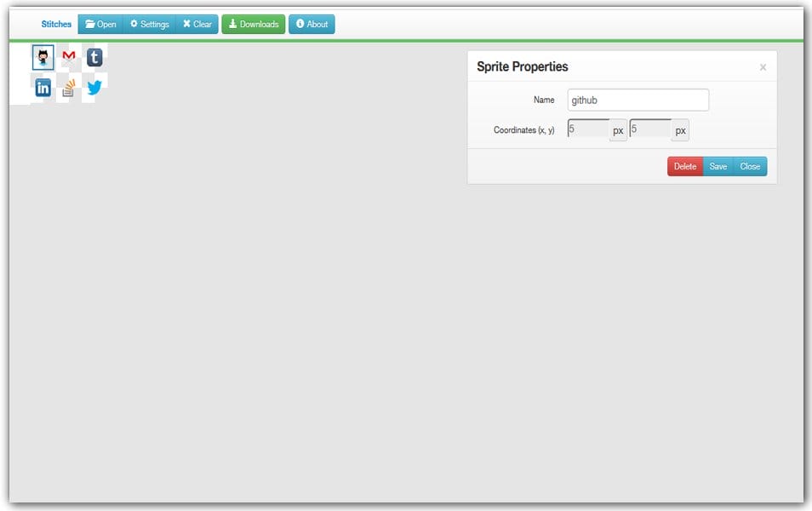Click the info icon on the About button
812x511 pixels.
point(299,24)
